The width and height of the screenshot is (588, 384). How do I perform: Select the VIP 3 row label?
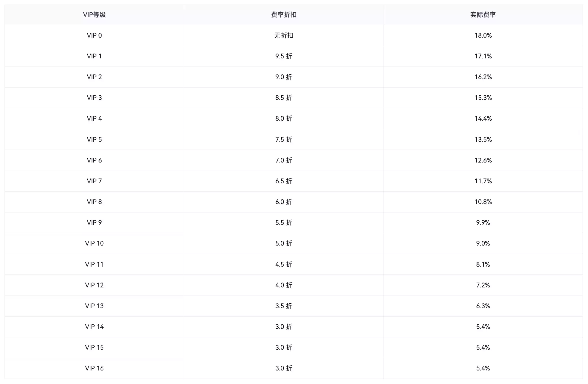[x=94, y=98]
